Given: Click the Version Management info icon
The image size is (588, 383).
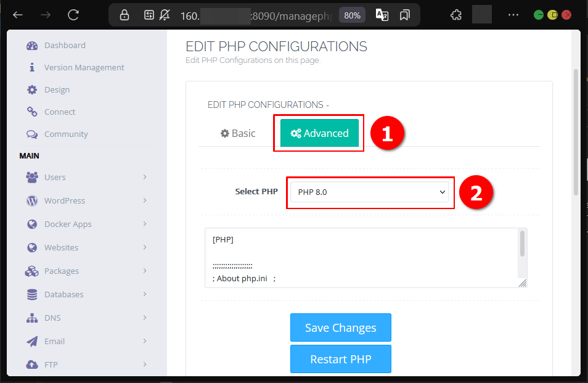Looking at the screenshot, I should [32, 67].
